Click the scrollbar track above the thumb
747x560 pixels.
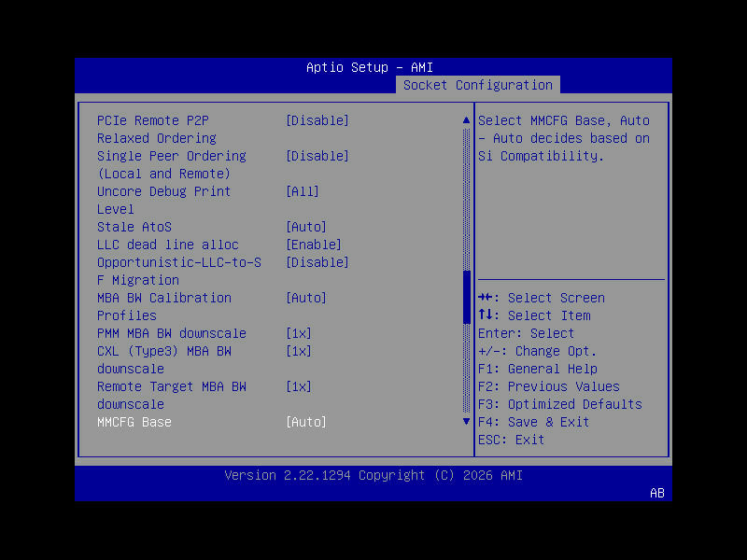466,199
